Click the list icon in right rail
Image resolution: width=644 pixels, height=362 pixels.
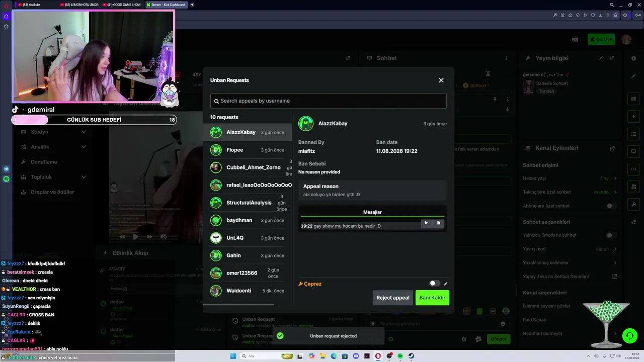click(x=633, y=134)
